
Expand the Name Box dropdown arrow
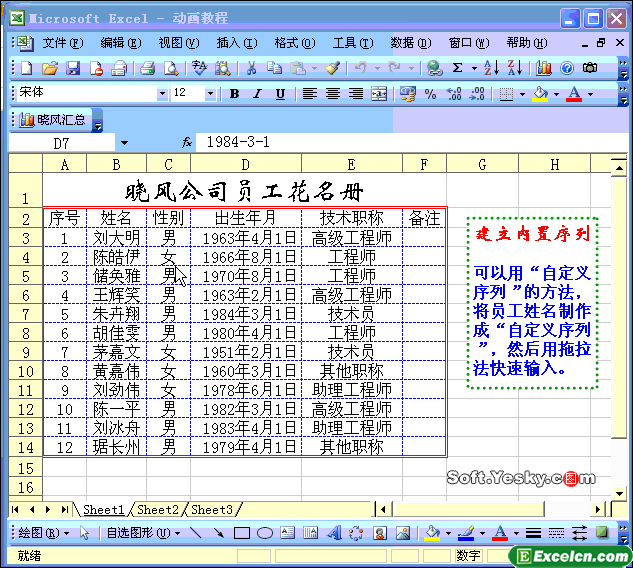[124, 143]
